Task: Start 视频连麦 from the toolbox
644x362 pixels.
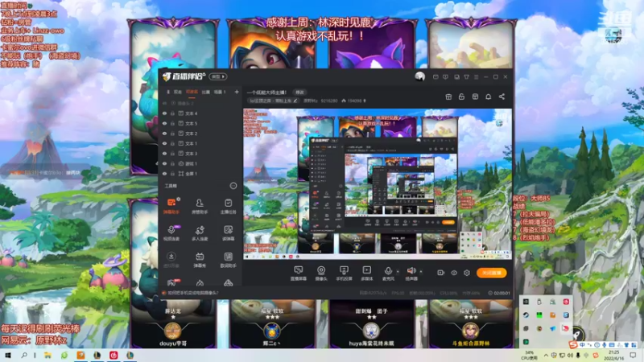Action: pos(171,232)
